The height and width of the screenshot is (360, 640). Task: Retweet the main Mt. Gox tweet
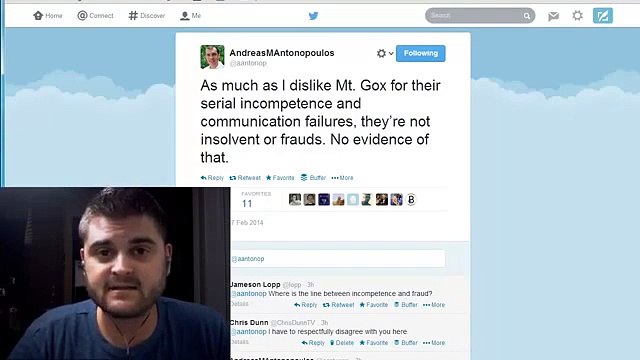[245, 178]
